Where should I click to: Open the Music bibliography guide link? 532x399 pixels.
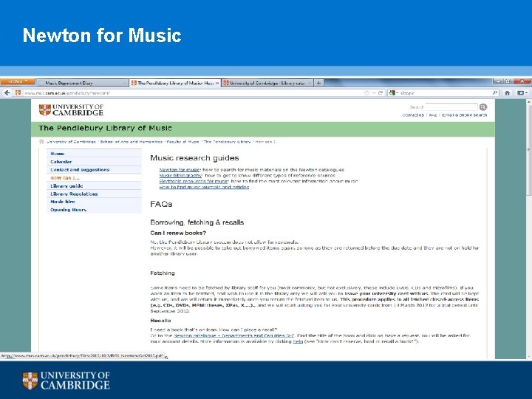[x=180, y=175]
